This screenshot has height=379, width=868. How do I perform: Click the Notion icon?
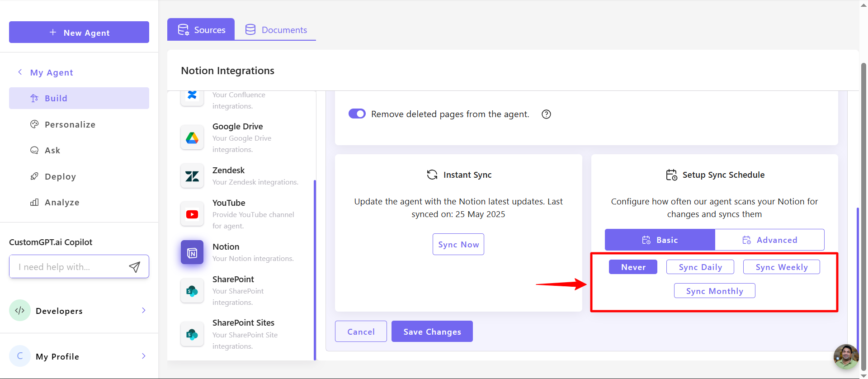pyautogui.click(x=192, y=252)
